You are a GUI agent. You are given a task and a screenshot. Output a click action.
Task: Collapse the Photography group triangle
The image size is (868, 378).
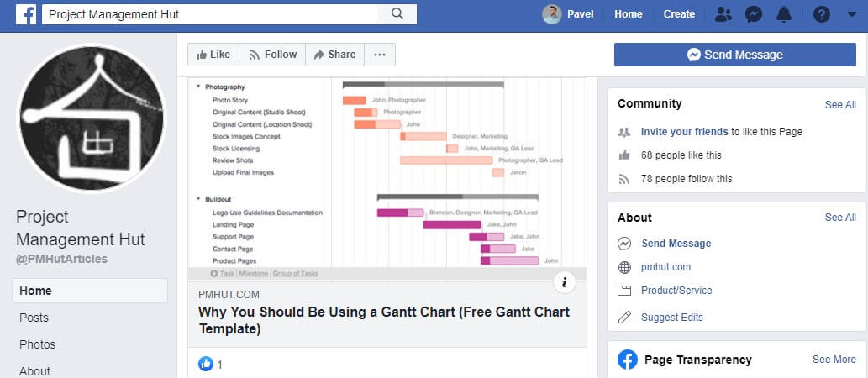[x=198, y=87]
